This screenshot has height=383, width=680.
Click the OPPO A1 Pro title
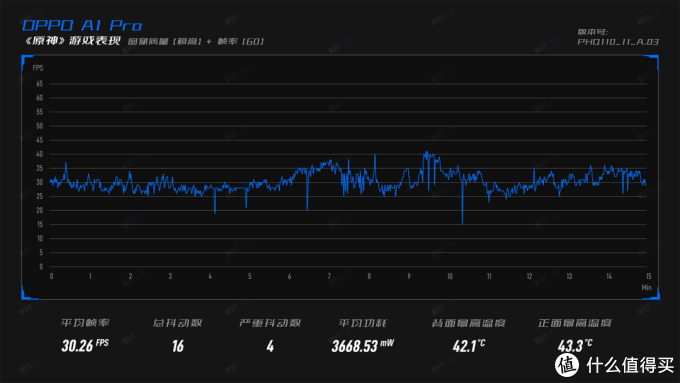pos(82,26)
